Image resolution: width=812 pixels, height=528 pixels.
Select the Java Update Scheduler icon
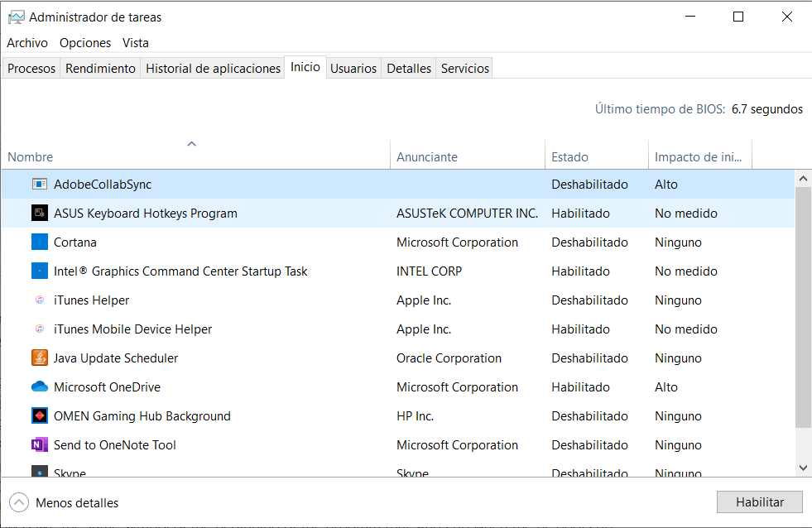pos(40,358)
